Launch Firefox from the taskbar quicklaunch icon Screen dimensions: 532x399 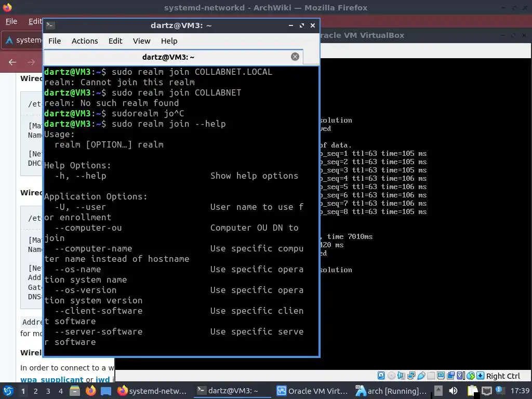click(90, 391)
